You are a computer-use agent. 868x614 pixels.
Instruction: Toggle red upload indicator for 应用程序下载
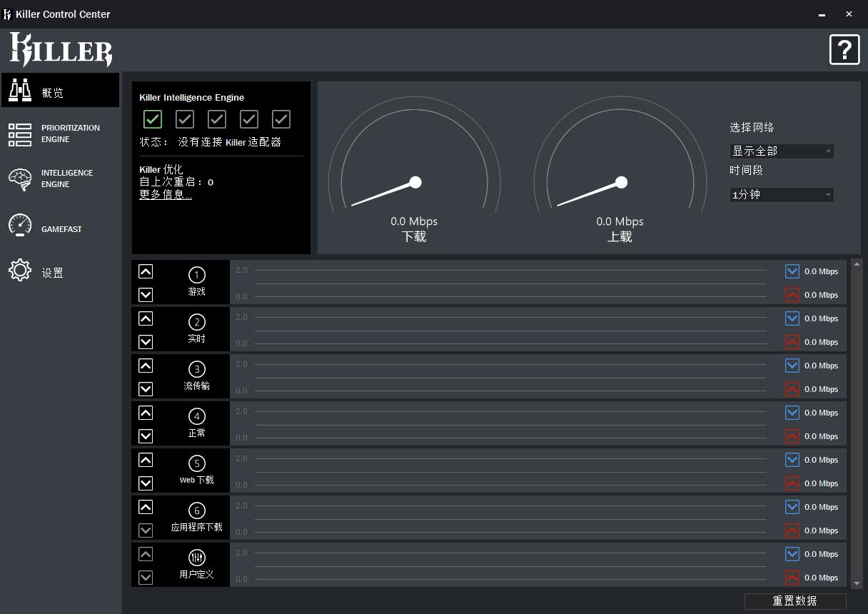click(792, 530)
